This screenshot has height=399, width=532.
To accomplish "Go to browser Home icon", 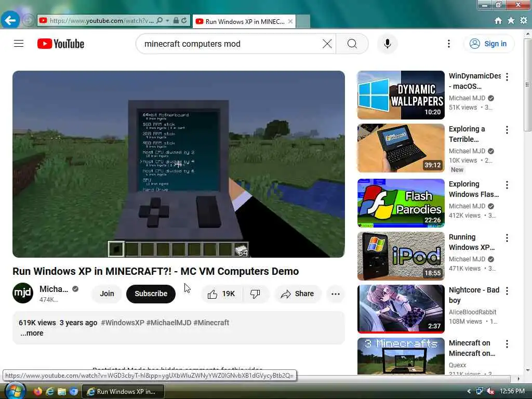I will [x=498, y=21].
